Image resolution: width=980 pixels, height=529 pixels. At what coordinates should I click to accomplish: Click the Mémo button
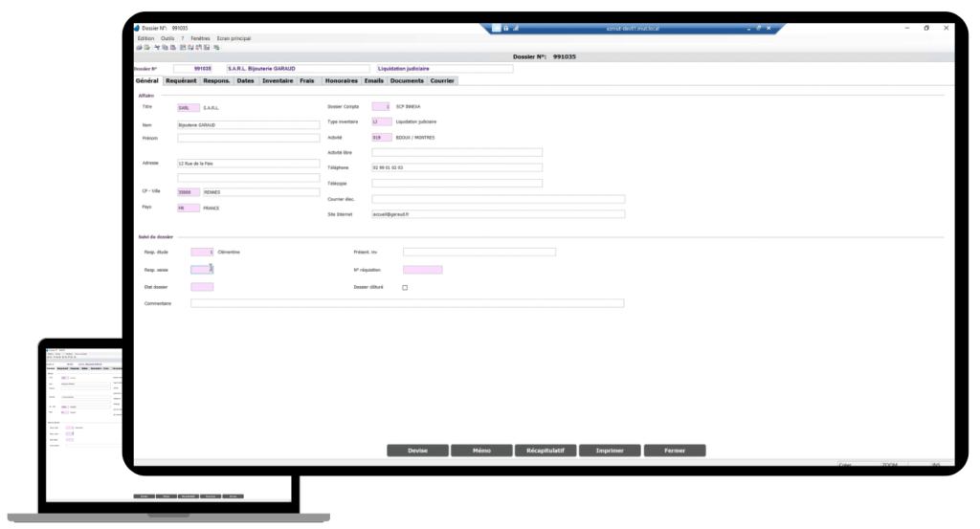coord(482,451)
